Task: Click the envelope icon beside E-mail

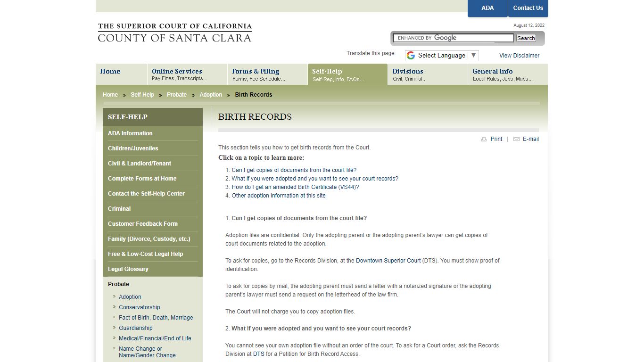Action: coord(516,139)
